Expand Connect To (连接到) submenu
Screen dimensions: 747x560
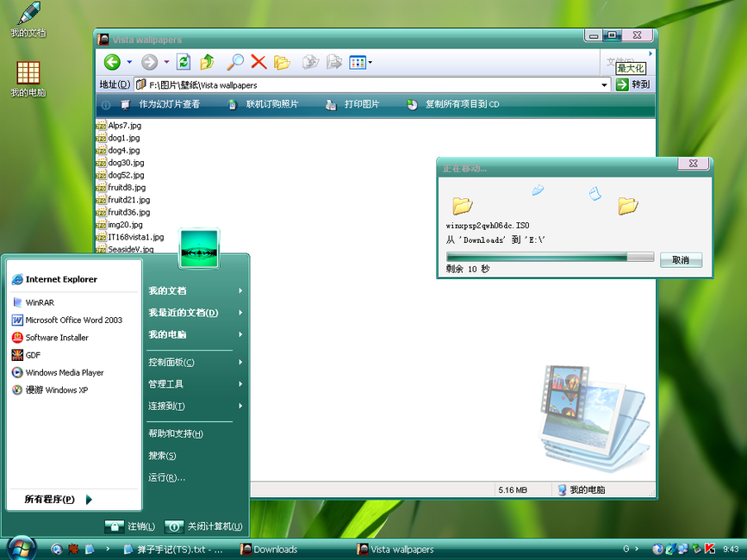[x=196, y=406]
